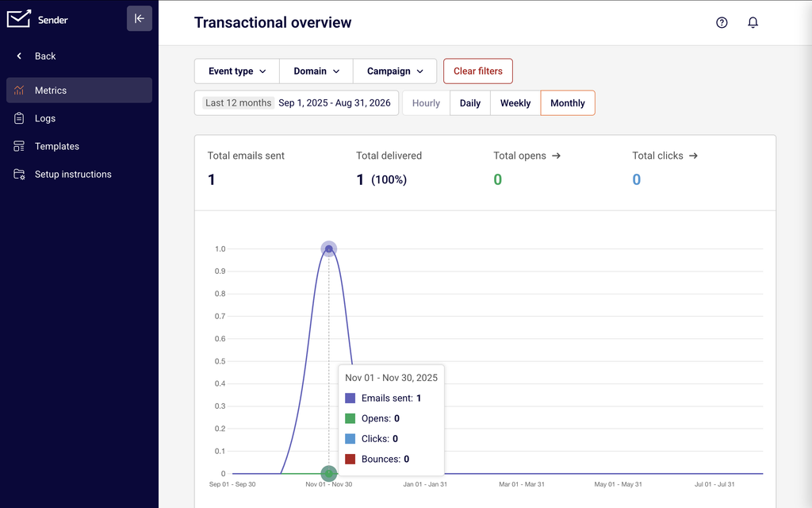Viewport: 812px width, 508px height.
Task: Click the "Total delivered" label
Action: point(389,156)
